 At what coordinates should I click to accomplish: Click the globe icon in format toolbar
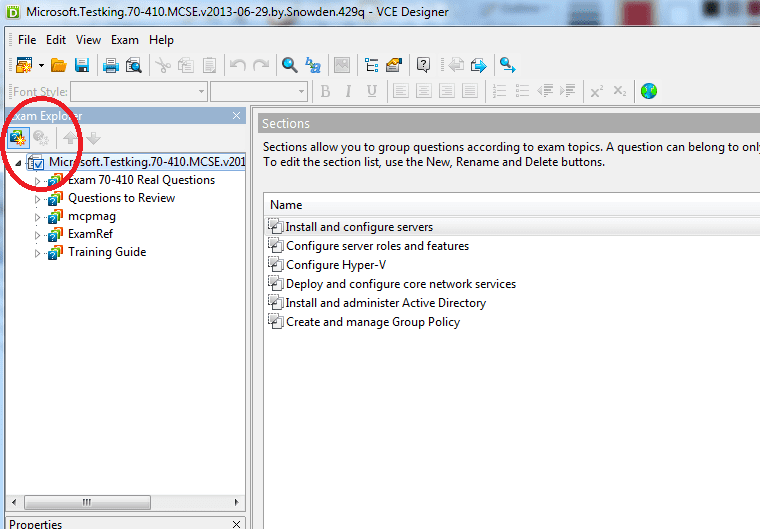(649, 91)
